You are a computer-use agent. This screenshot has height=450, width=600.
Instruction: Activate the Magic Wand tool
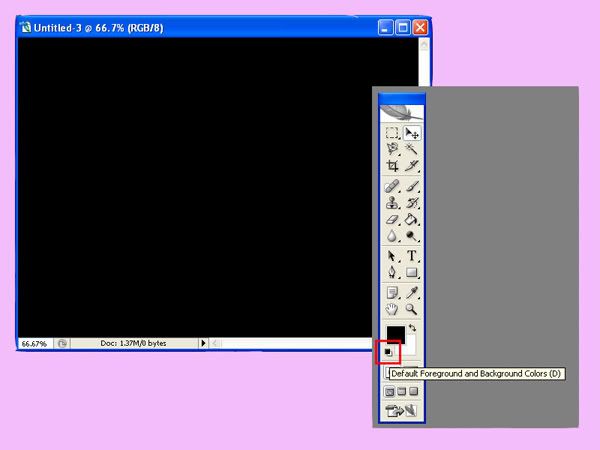[412, 149]
